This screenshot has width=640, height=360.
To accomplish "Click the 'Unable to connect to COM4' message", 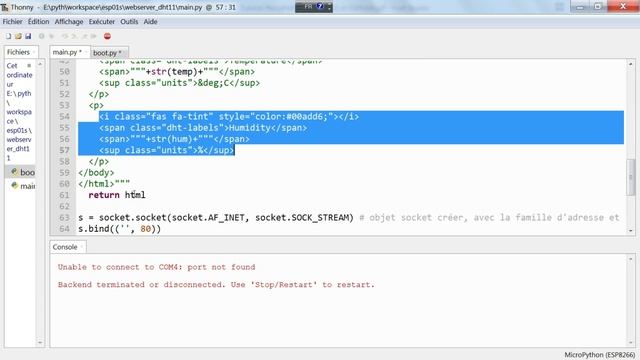I will pos(156,267).
